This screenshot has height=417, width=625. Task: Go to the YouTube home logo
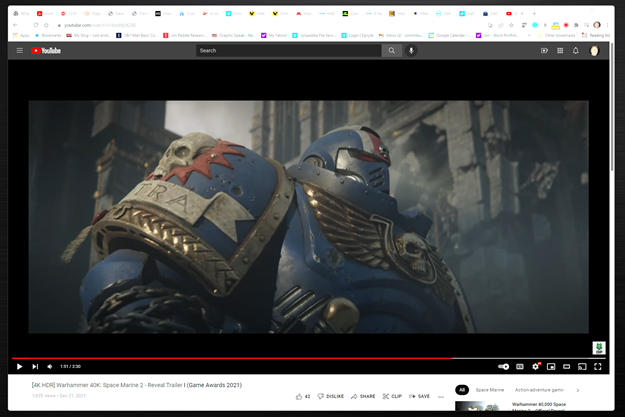click(46, 51)
